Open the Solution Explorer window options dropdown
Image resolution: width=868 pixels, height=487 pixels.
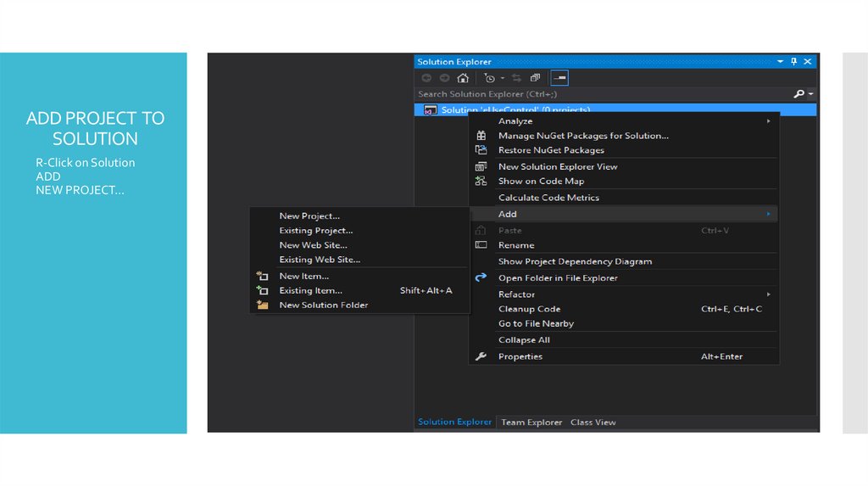pos(780,62)
